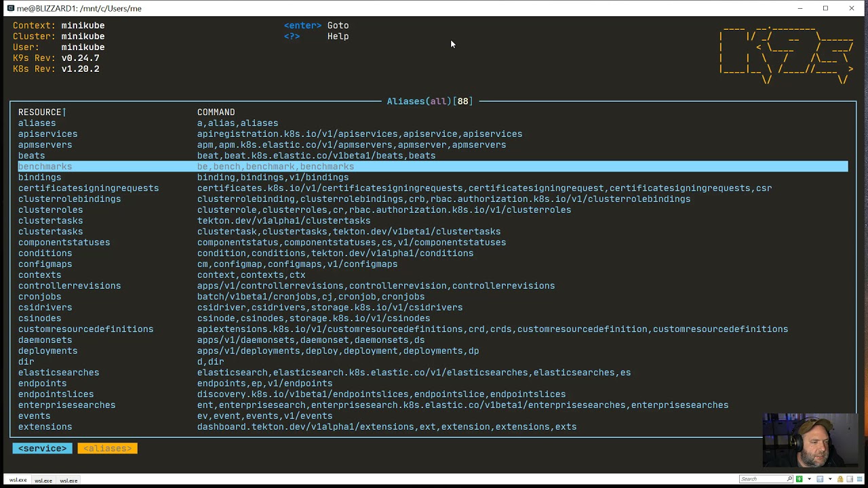The image size is (868, 488).
Task: Click the K9s Rev v0.24.7 line
Action: pos(56,58)
